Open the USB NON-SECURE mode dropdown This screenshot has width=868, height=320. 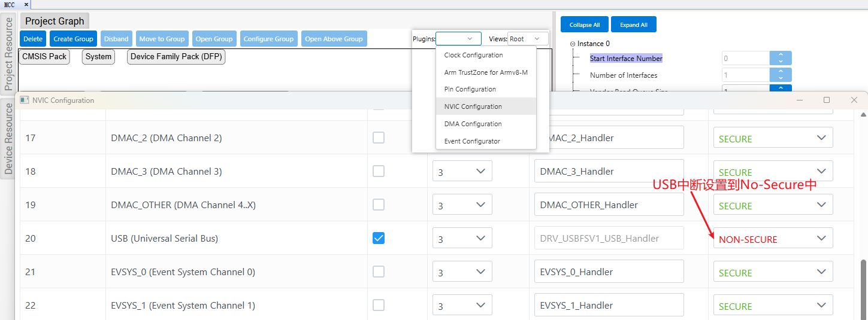[773, 238]
